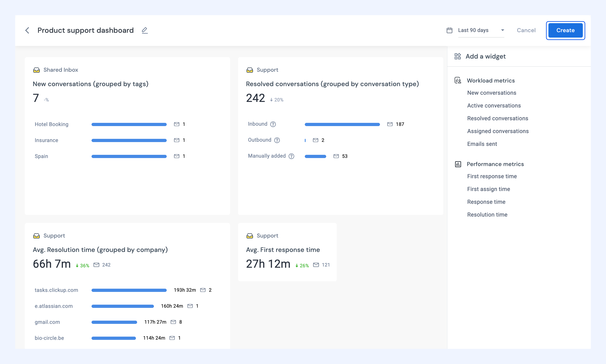Click the Add a widget grid icon

(457, 56)
